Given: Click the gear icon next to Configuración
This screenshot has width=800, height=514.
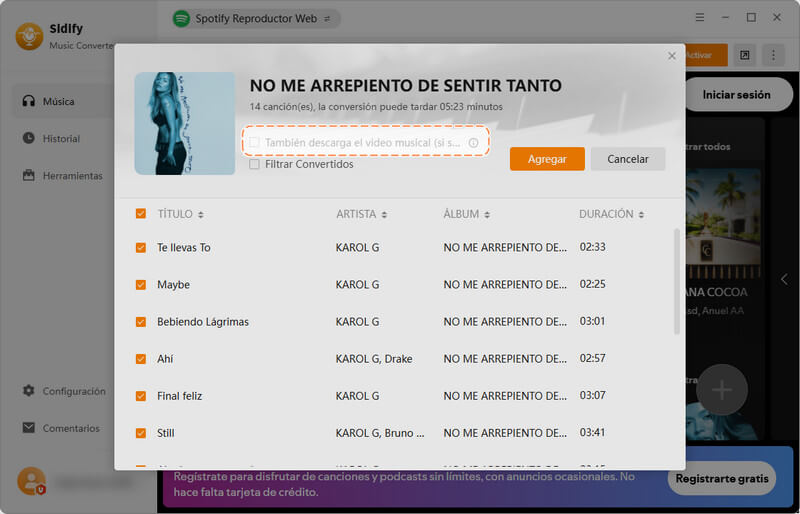Looking at the screenshot, I should point(29,391).
